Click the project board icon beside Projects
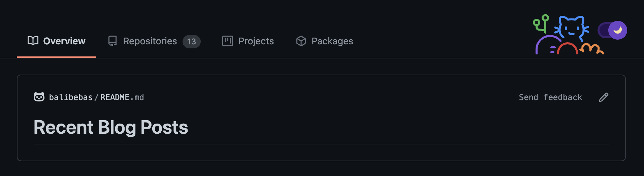Screen dimensions: 644x176 [x=228, y=41]
